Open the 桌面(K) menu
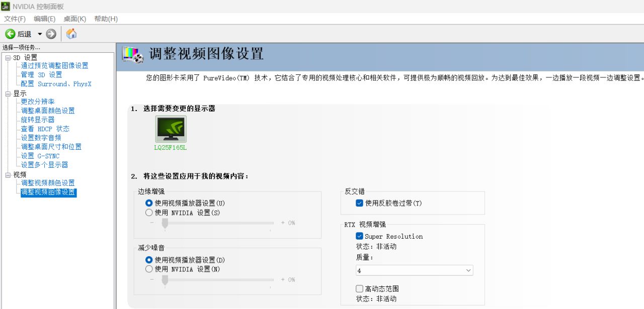644x309 pixels. pos(74,19)
